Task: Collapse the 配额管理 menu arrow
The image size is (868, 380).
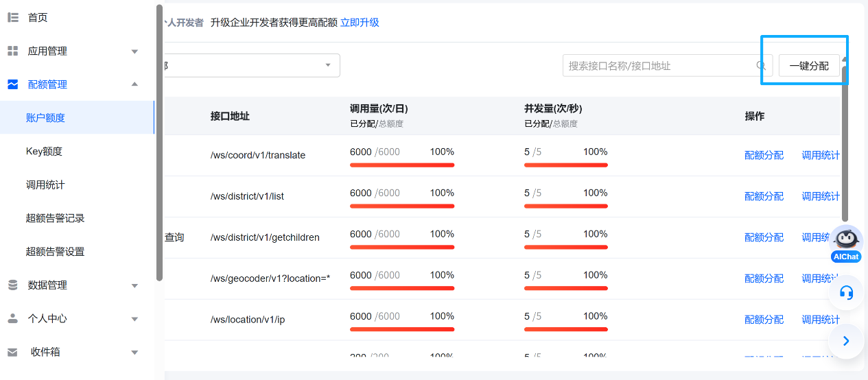Action: click(x=134, y=84)
